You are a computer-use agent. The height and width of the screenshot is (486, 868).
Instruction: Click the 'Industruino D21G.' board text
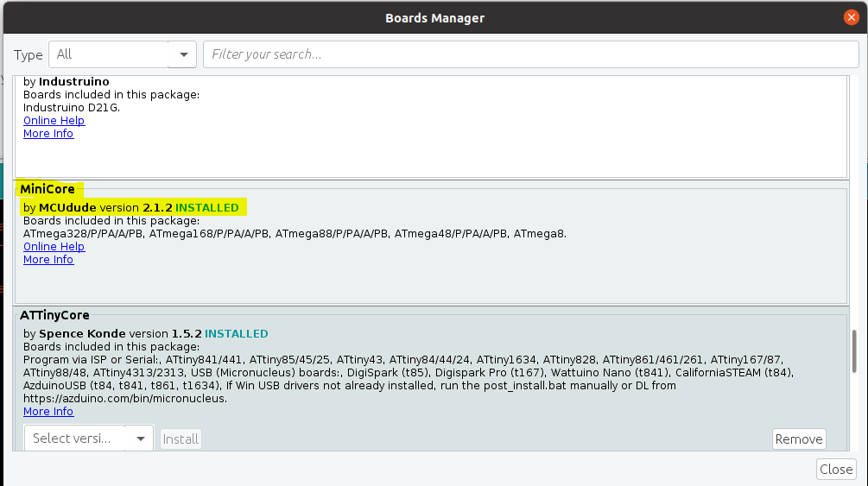coord(72,107)
